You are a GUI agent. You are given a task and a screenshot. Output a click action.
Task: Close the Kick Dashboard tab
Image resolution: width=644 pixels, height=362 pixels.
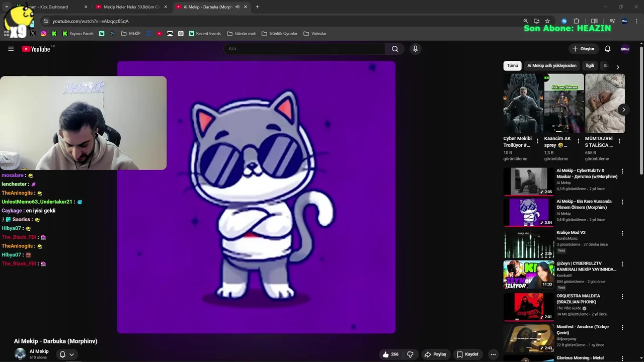[86, 7]
